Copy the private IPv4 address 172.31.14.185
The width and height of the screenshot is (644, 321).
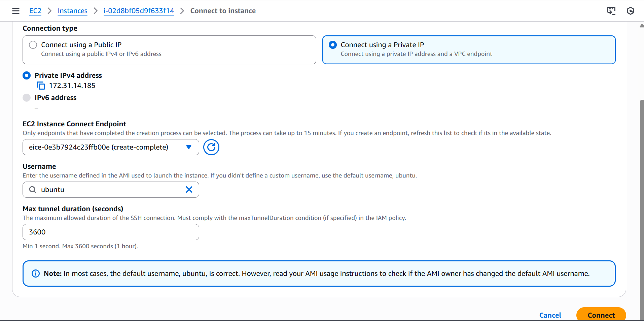(41, 86)
